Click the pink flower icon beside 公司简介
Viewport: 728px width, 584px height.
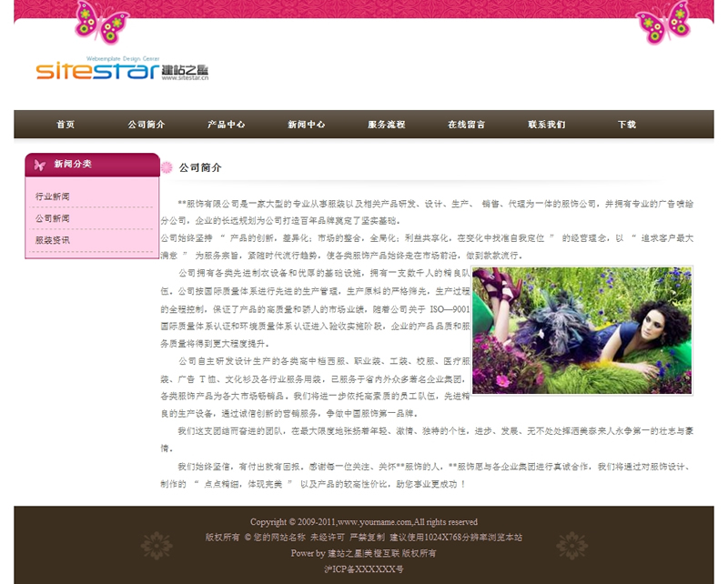(x=167, y=167)
